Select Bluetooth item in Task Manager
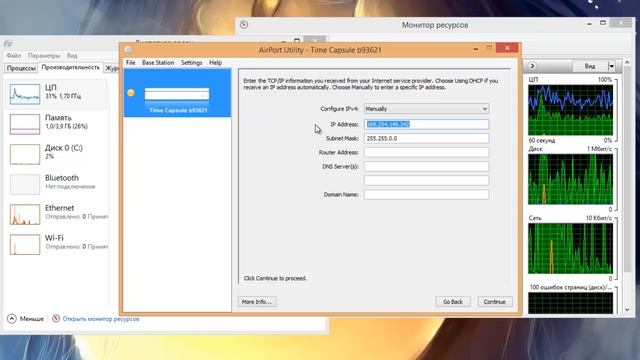Viewport: 640px width, 360px height. coord(57,184)
